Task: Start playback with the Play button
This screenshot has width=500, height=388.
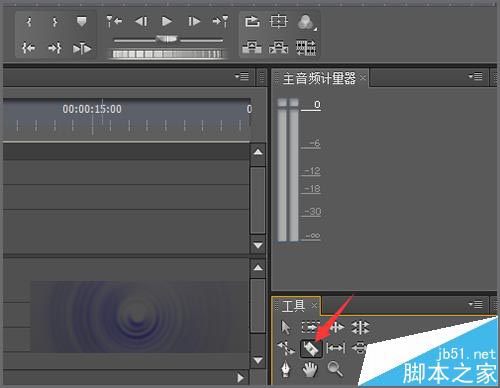Action: tap(167, 22)
